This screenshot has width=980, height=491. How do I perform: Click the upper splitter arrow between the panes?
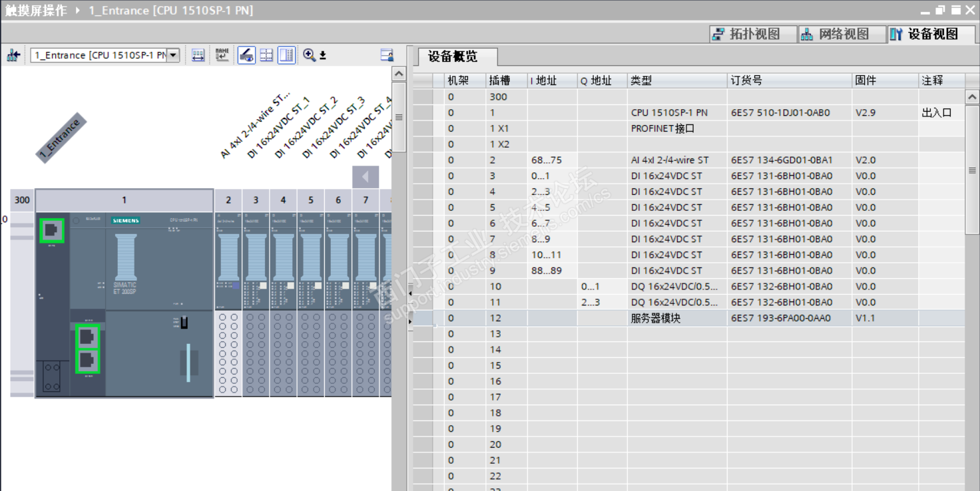[409, 293]
